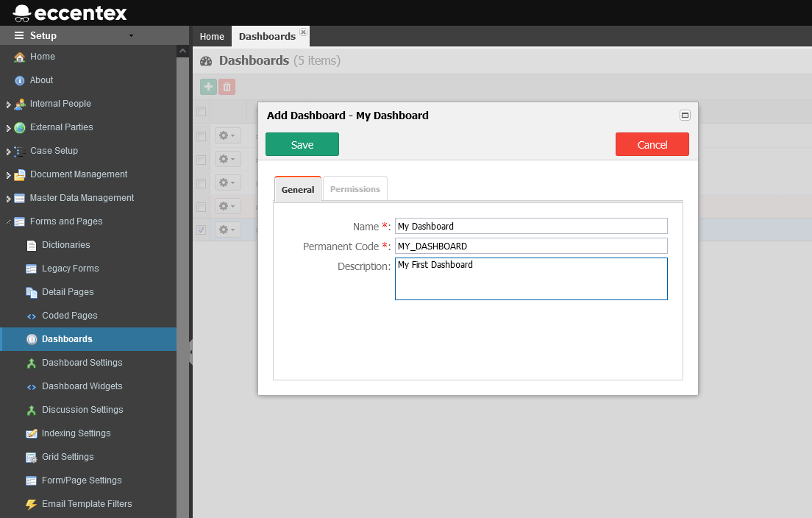Maximize the Add Dashboard dialog

pyautogui.click(x=685, y=115)
